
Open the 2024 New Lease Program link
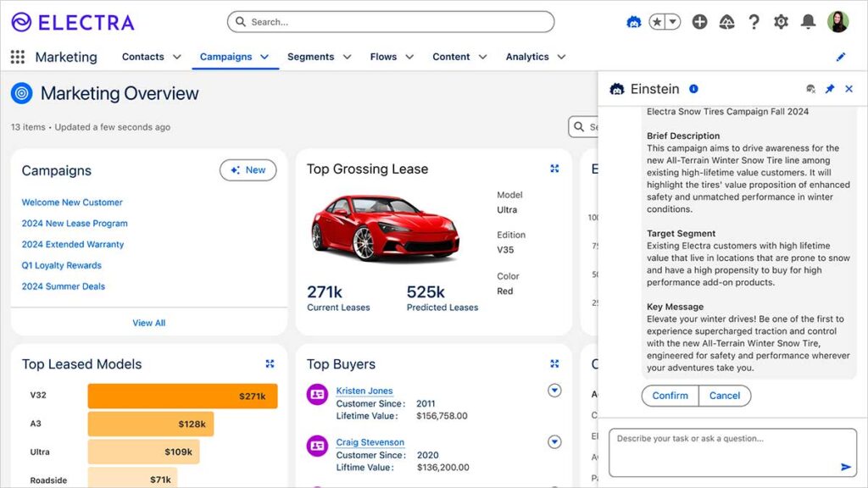click(75, 224)
